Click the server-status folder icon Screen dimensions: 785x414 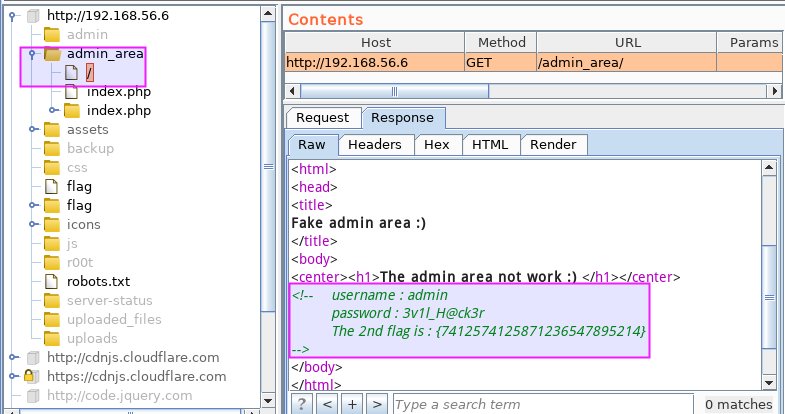point(52,301)
